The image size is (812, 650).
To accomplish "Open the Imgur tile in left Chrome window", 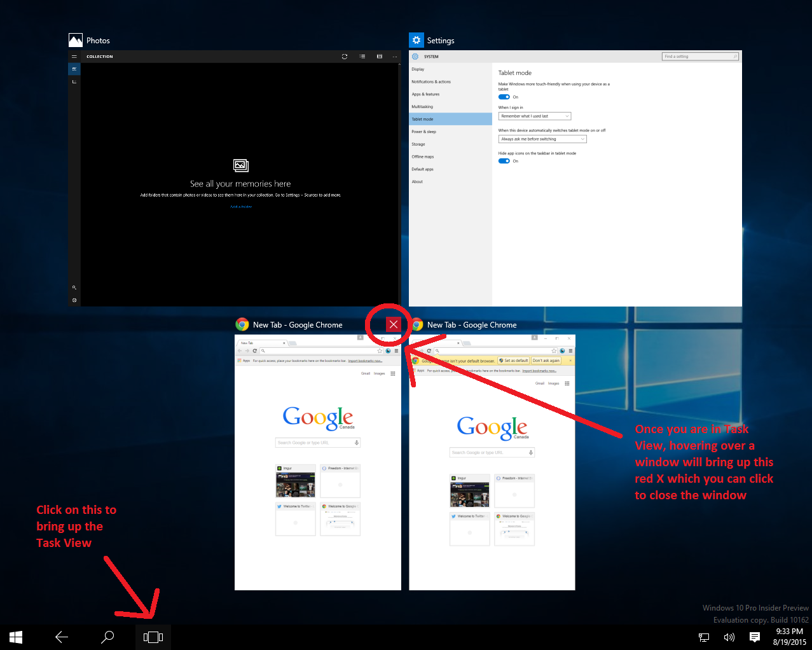I will pyautogui.click(x=296, y=481).
